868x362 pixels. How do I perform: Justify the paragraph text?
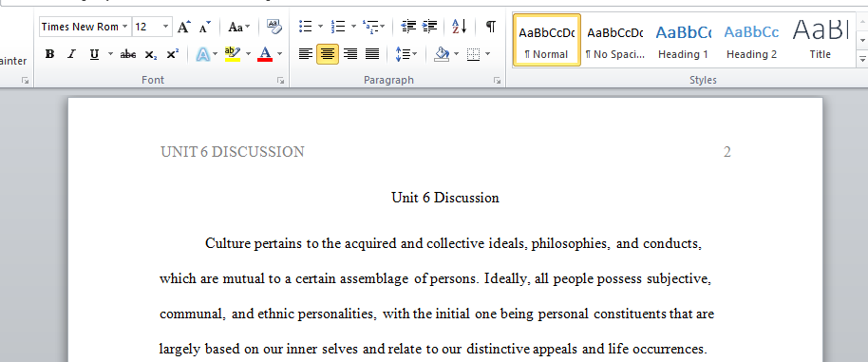(372, 54)
